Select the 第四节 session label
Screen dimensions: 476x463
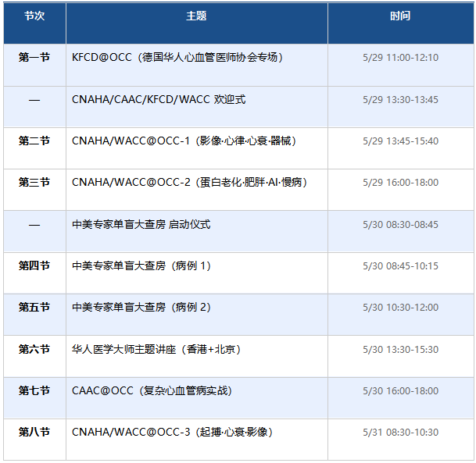[34, 265]
